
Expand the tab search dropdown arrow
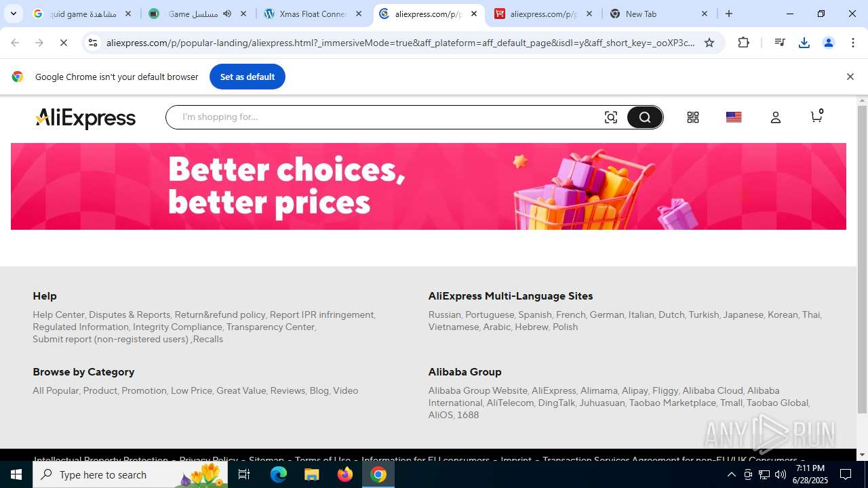(x=13, y=14)
